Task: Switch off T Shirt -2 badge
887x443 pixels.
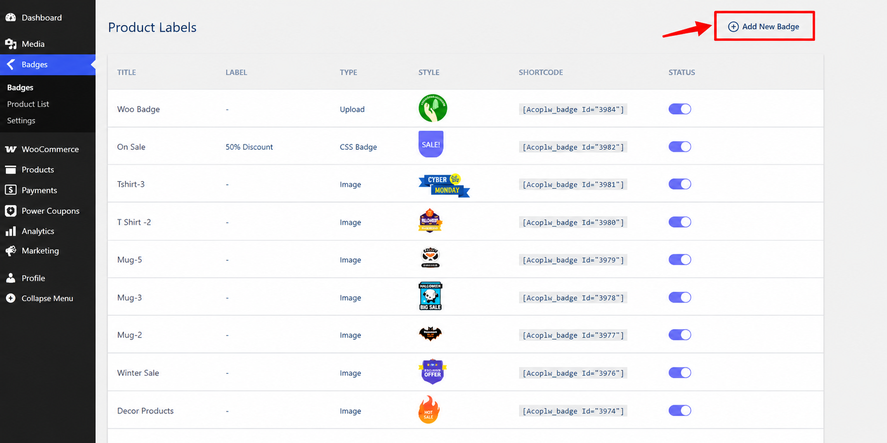Action: [x=680, y=222]
